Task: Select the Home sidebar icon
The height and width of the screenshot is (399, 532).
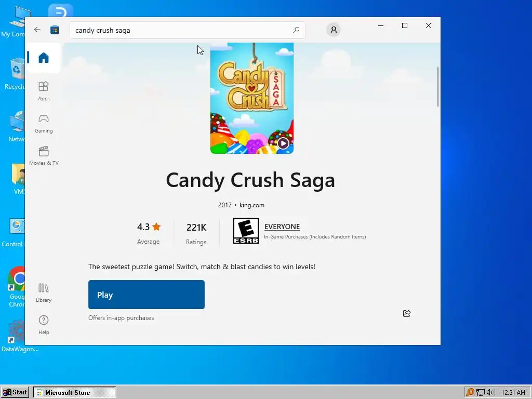Action: [44, 58]
